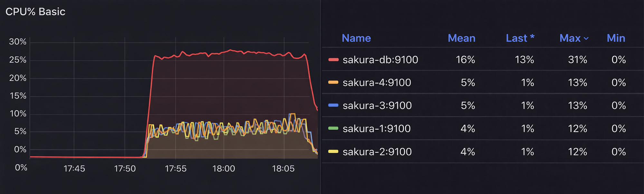Select the sakura-2:9100 legend label
Image resolution: width=644 pixels, height=194 pixels.
[x=377, y=152]
